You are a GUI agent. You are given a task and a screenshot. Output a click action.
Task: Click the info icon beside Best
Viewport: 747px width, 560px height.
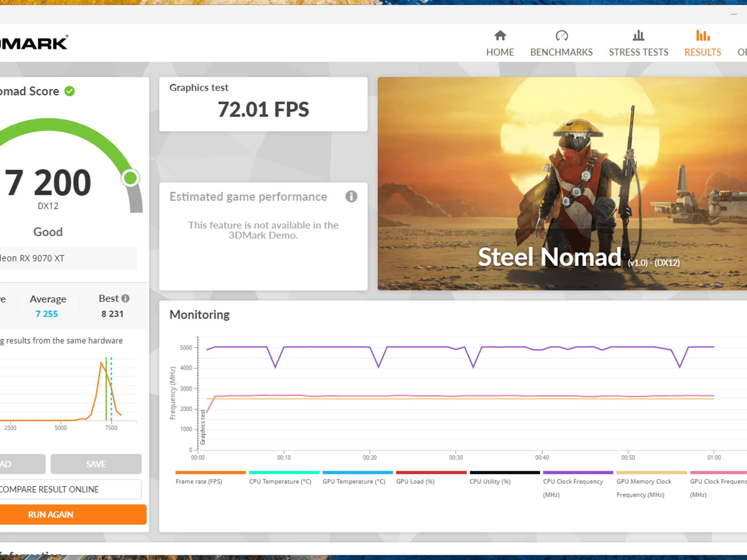(x=125, y=299)
